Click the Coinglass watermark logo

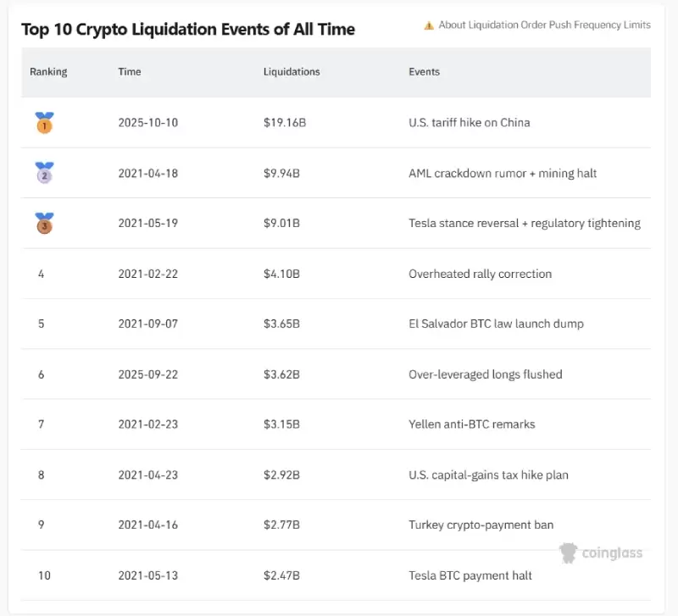coord(602,553)
